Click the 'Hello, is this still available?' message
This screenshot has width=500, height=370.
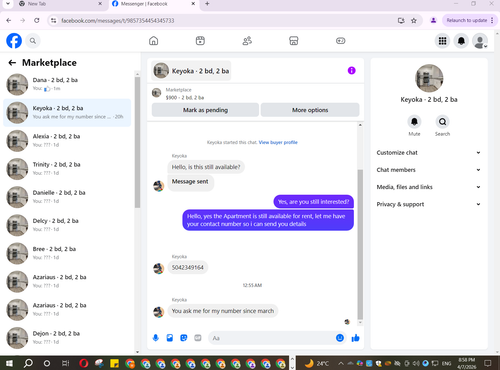pyautogui.click(x=206, y=167)
